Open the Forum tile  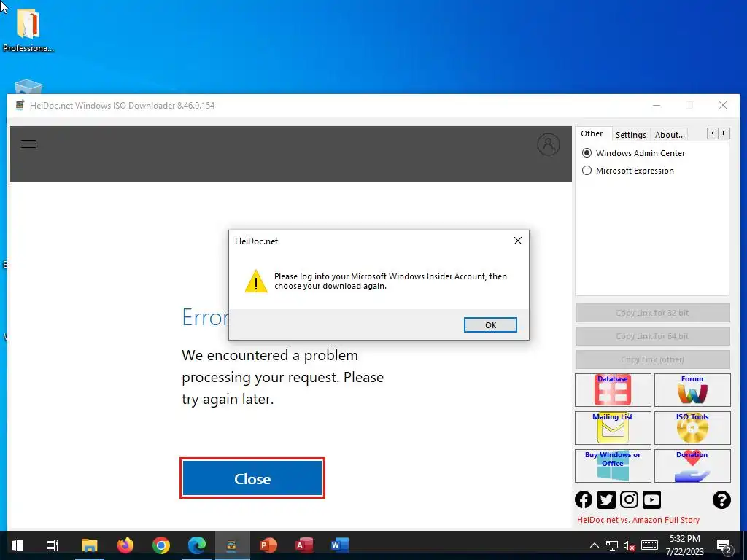(x=692, y=390)
